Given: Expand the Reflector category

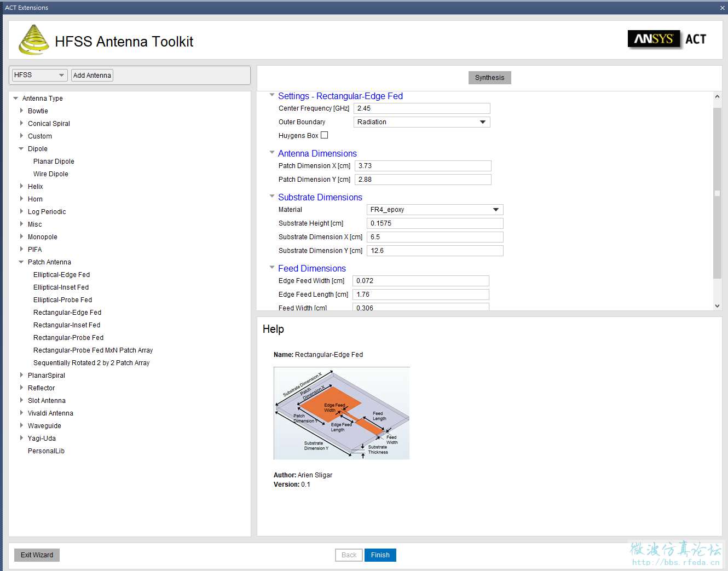Looking at the screenshot, I should [x=21, y=388].
